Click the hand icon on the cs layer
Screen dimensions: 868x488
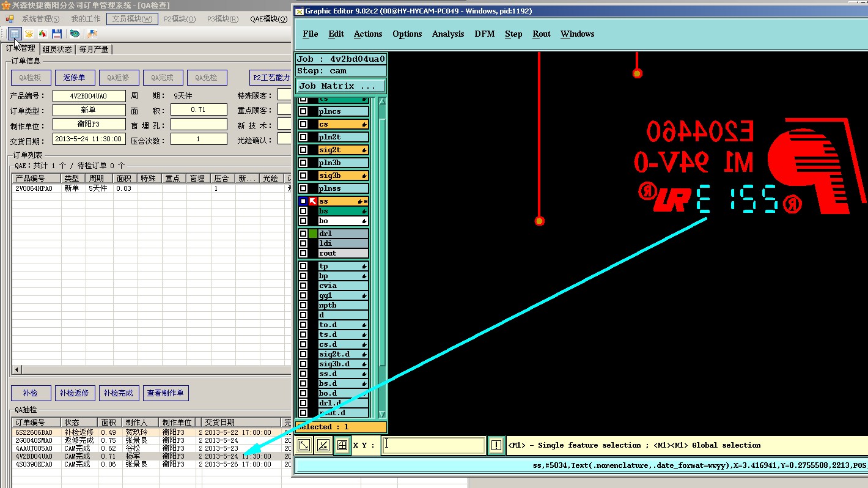click(x=364, y=124)
